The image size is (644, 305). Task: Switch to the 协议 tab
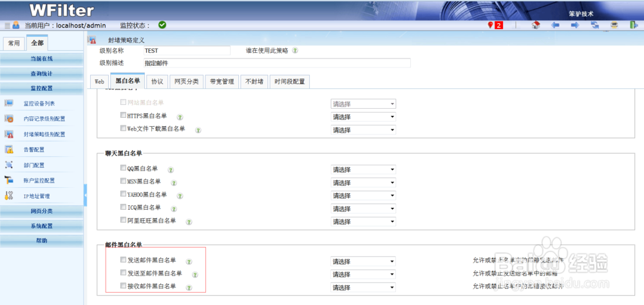click(x=157, y=82)
